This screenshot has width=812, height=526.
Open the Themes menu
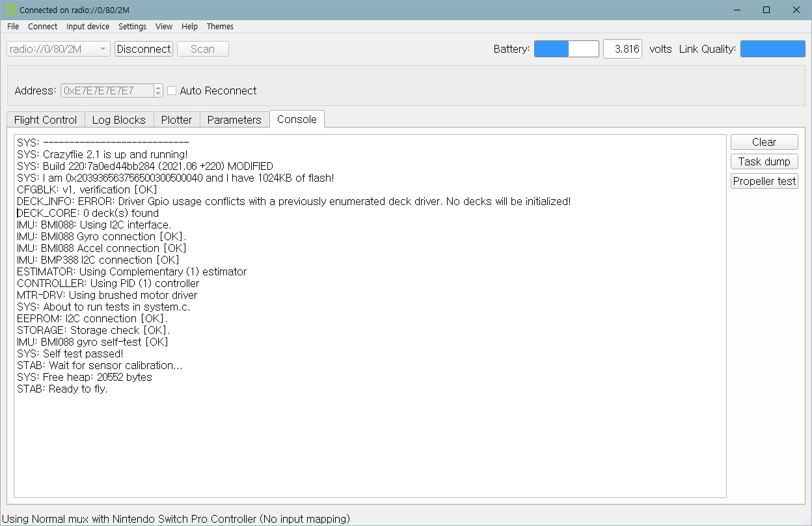tap(220, 27)
